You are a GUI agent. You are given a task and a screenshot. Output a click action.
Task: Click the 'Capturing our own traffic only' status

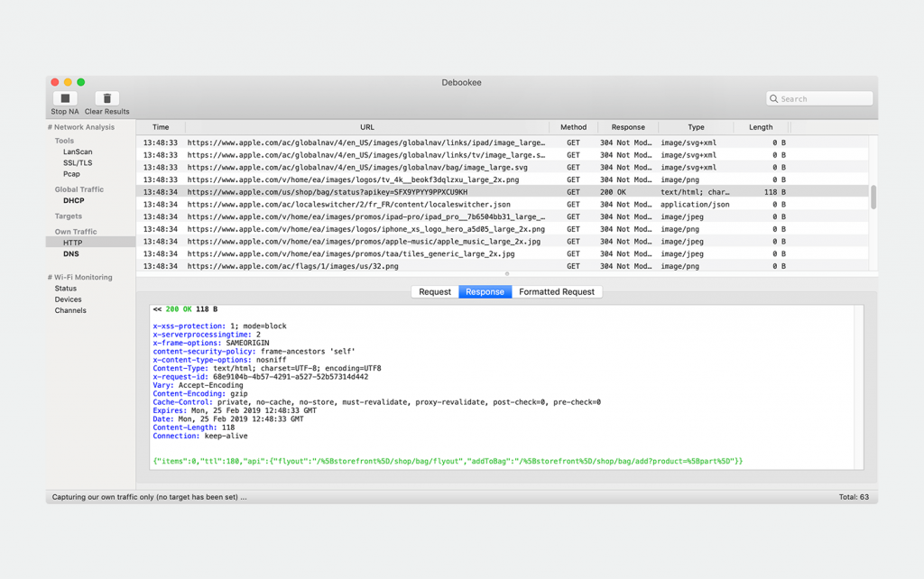coord(149,497)
